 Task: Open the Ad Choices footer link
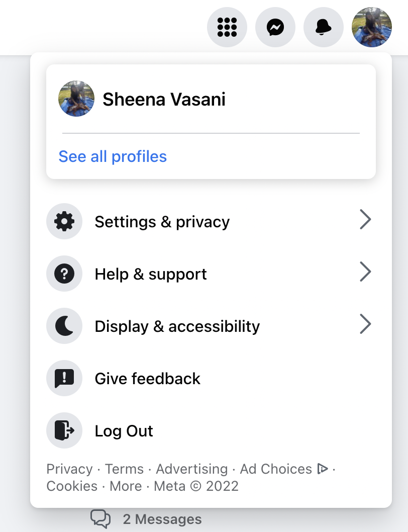[x=284, y=469]
